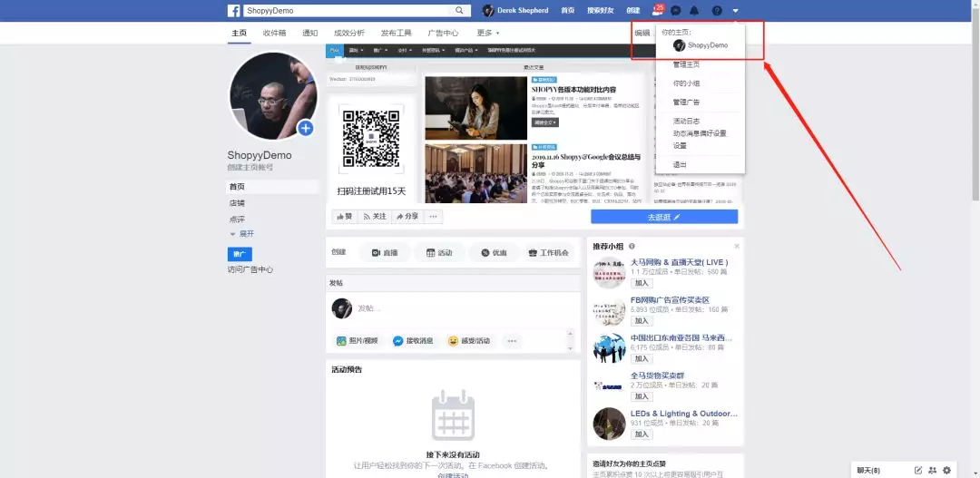Start 直播 live video
Image resolution: width=980 pixels, height=478 pixels.
pos(385,252)
